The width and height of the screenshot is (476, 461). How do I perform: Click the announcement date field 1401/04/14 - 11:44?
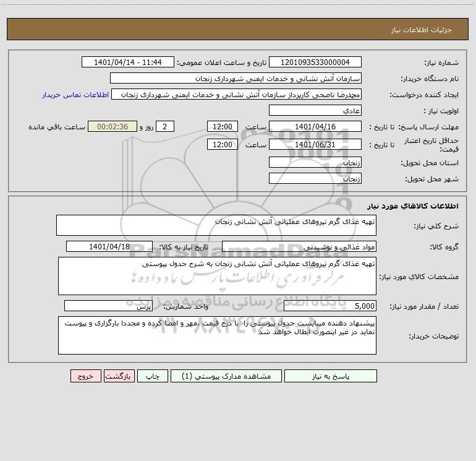pos(128,62)
